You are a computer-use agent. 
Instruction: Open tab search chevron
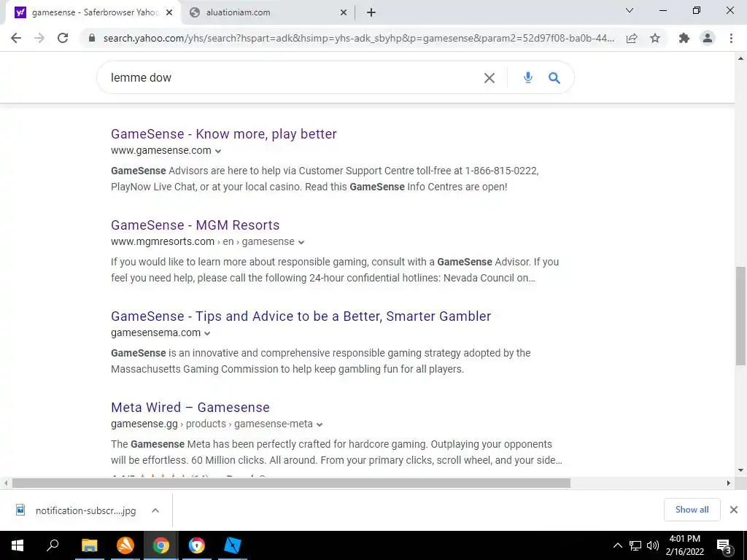(x=630, y=10)
